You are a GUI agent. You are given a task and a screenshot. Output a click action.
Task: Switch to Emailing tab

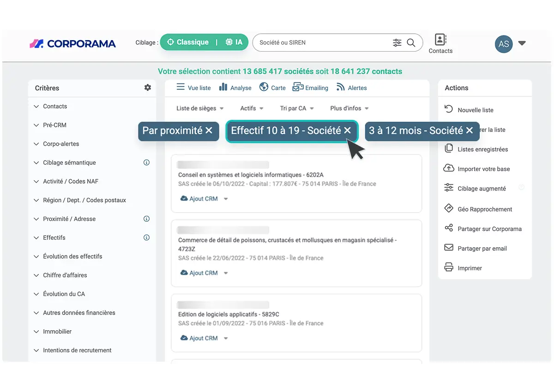(310, 88)
